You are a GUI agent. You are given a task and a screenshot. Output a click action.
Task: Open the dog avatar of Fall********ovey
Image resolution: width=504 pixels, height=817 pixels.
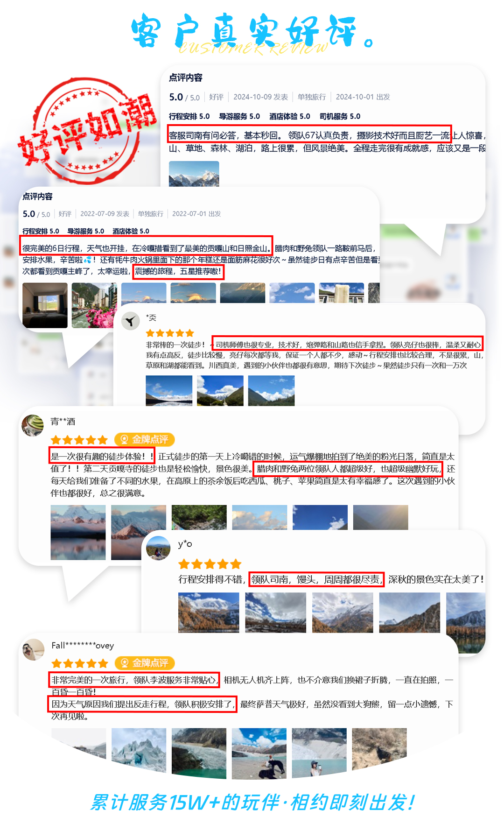(33, 650)
